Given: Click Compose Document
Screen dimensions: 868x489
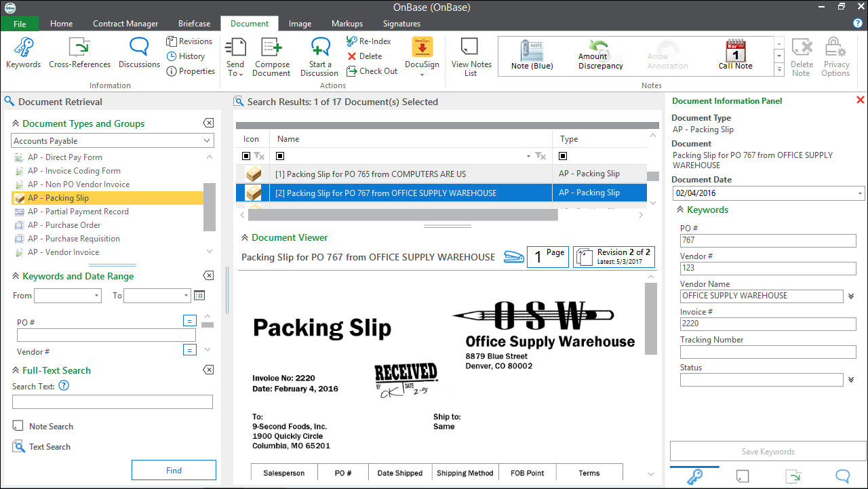Looking at the screenshot, I should coord(272,57).
